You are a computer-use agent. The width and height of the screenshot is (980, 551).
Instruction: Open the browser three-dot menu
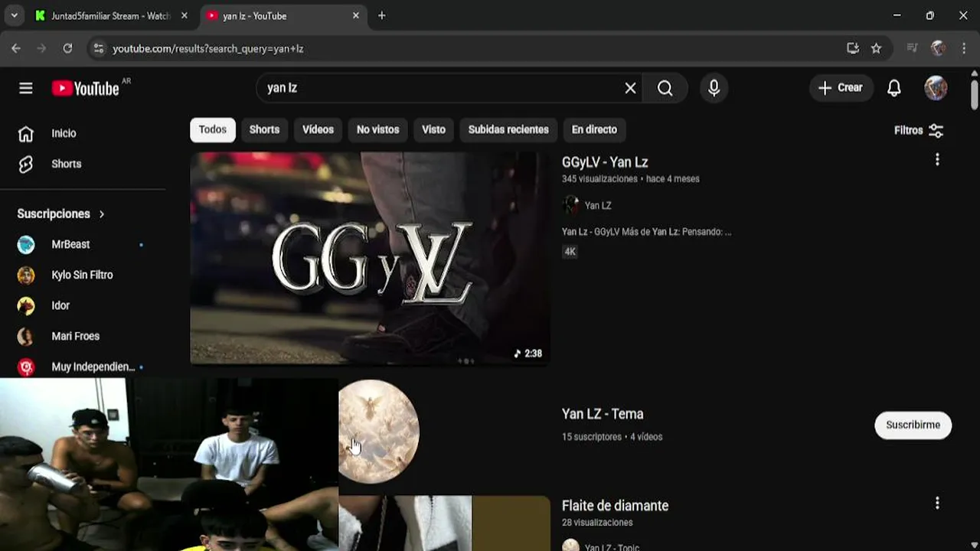pyautogui.click(x=964, y=48)
